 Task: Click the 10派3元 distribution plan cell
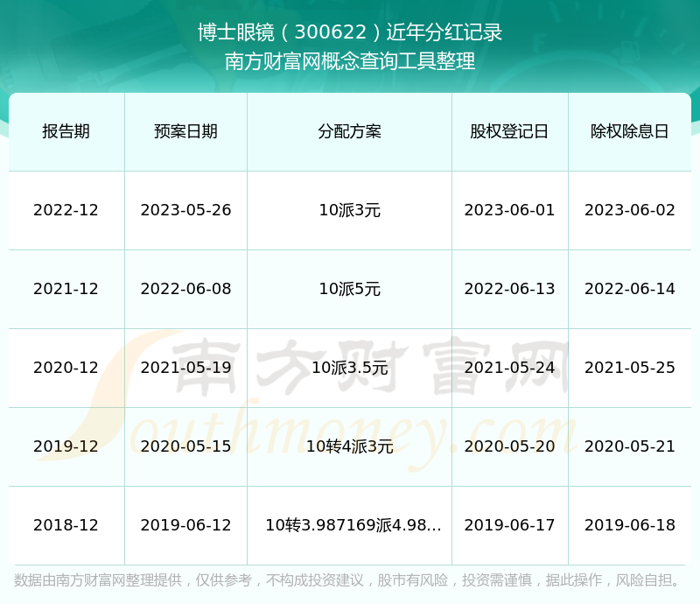349,210
